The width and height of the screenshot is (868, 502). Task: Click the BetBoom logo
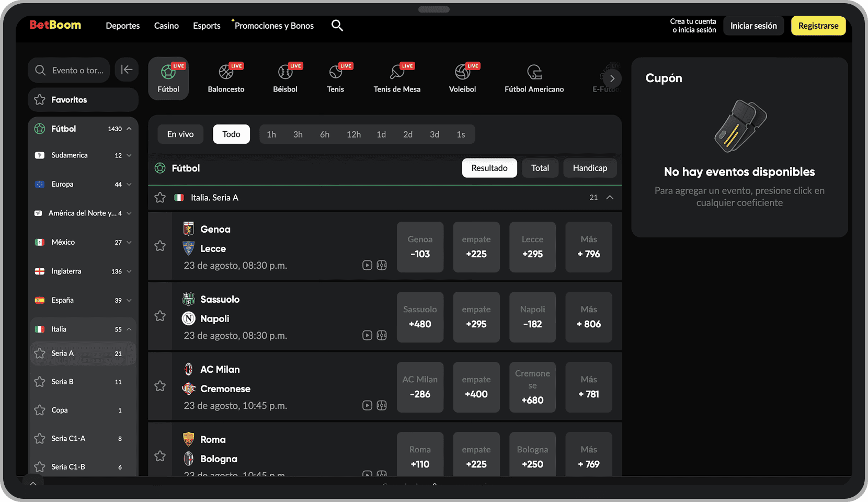(x=55, y=25)
